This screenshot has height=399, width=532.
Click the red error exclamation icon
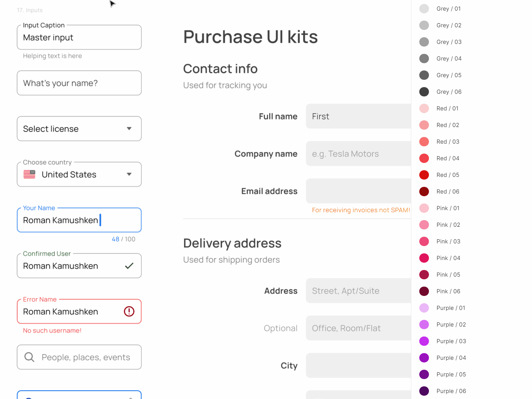[x=129, y=311]
